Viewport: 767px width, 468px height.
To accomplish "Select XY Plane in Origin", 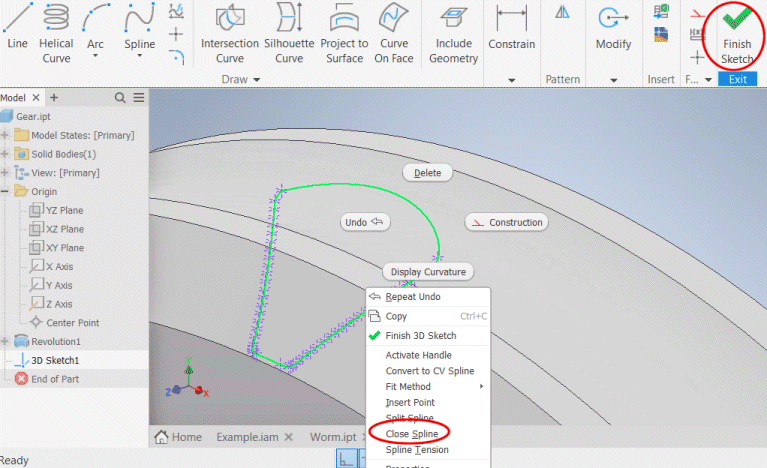I will (56, 247).
